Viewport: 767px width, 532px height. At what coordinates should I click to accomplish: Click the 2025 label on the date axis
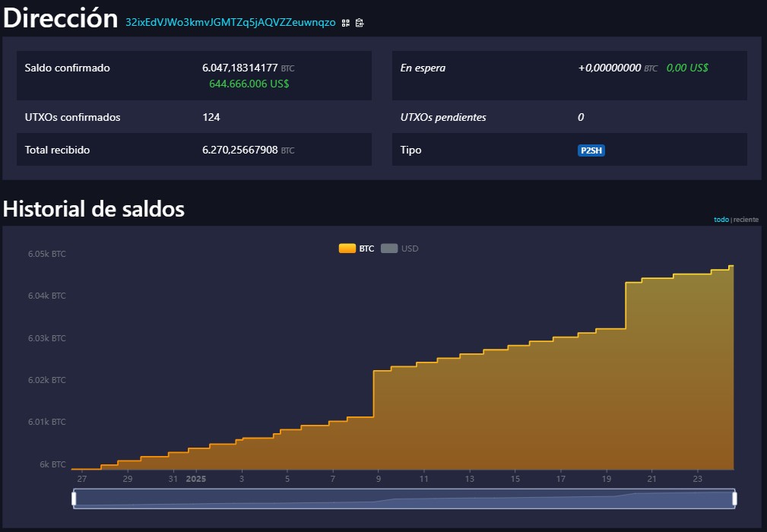196,479
